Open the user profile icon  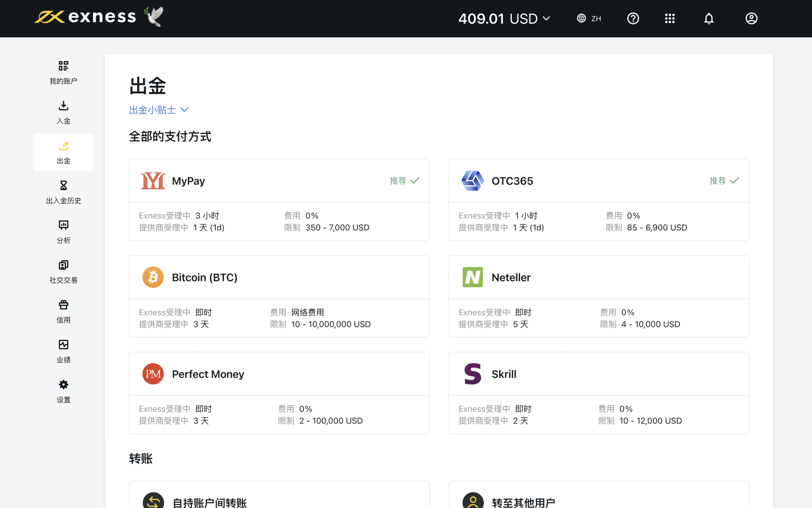[x=751, y=19]
